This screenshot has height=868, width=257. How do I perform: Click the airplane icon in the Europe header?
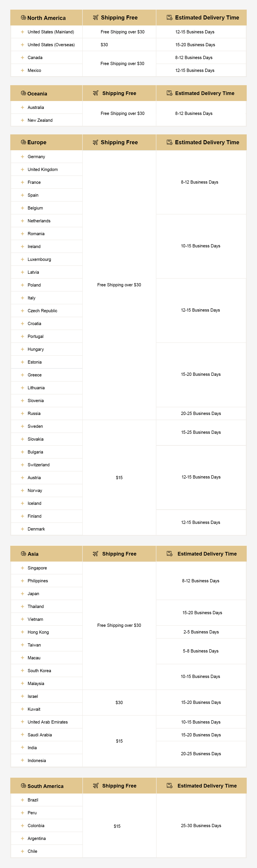[96, 143]
